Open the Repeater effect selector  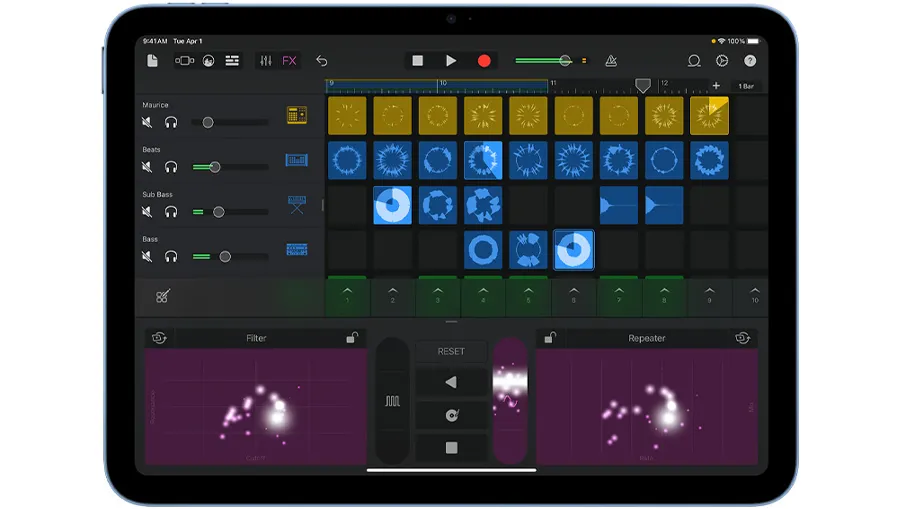pos(646,338)
